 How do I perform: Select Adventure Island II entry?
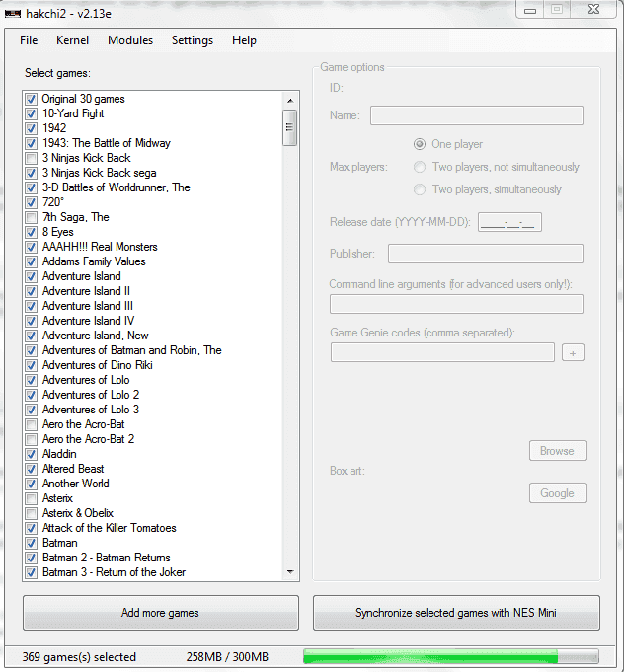pos(86,291)
